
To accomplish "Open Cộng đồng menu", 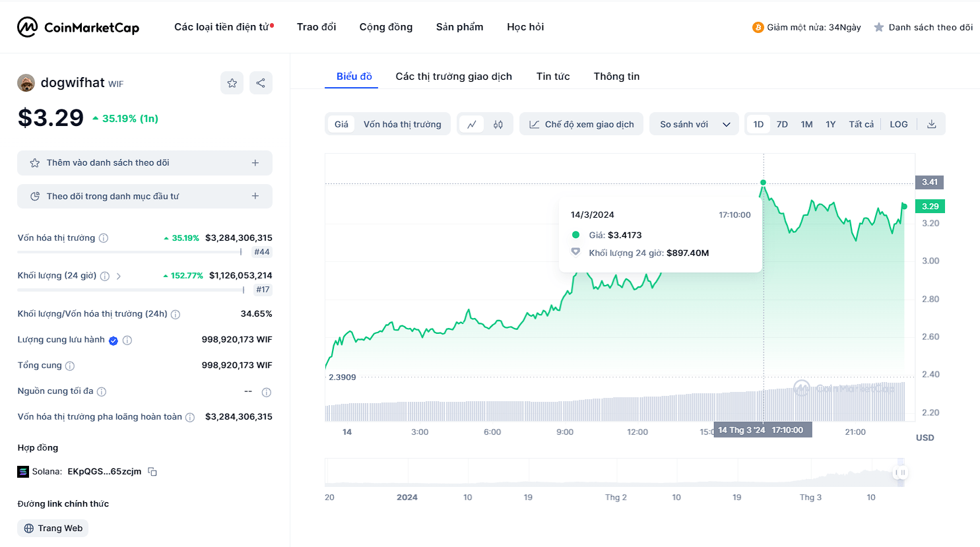I will [x=386, y=27].
